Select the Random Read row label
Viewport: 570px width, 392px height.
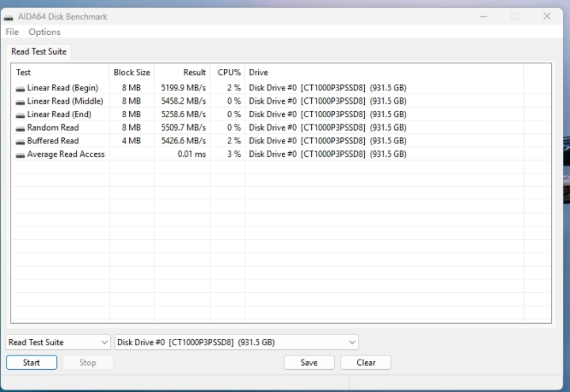point(53,127)
